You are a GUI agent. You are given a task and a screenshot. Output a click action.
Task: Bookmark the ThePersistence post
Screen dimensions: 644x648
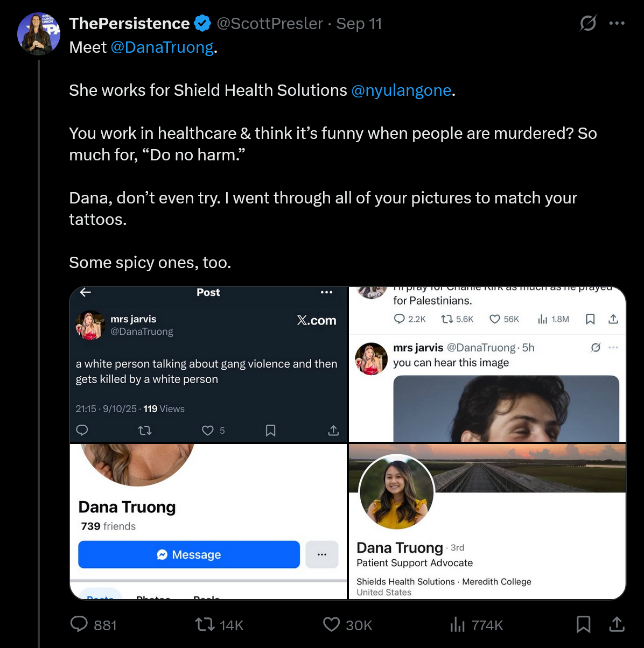pos(583,624)
